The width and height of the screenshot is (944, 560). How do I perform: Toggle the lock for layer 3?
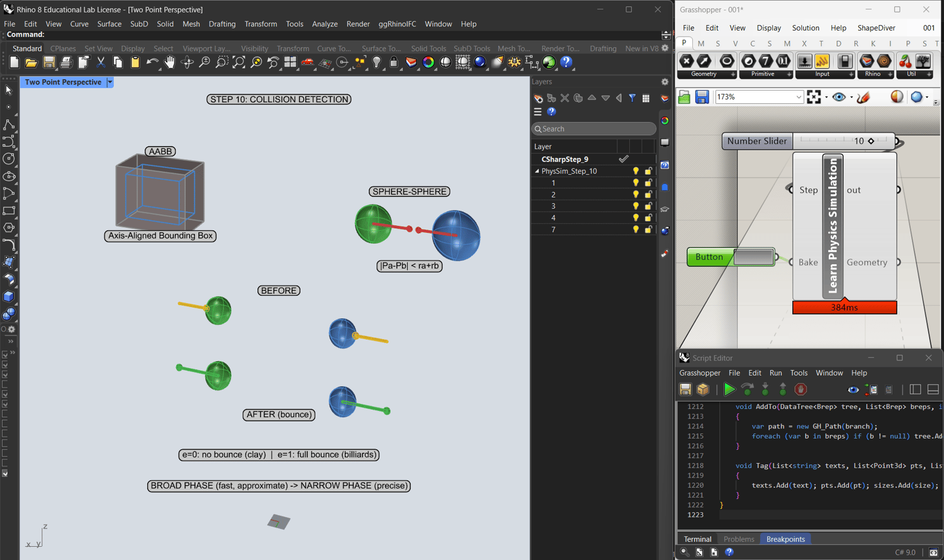point(648,206)
